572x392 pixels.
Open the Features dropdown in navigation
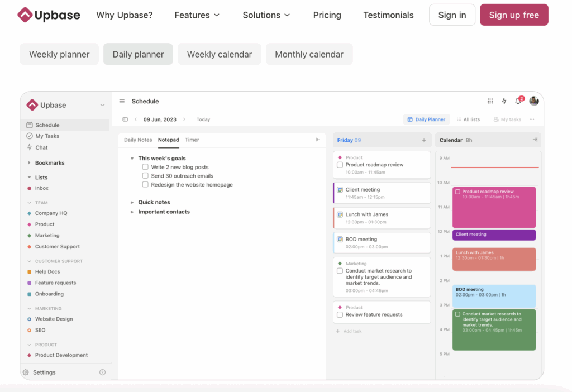[197, 15]
